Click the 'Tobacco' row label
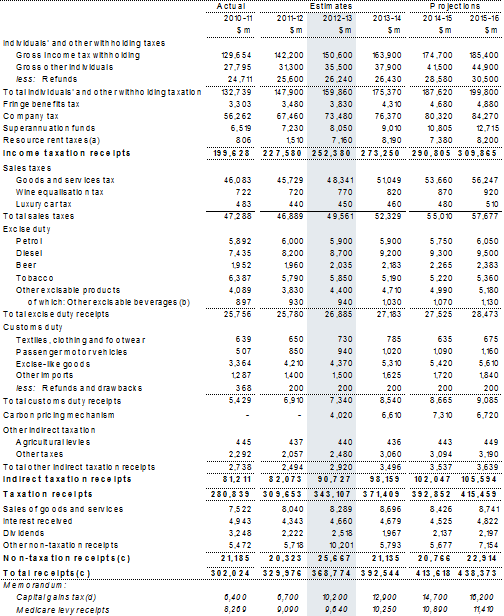Viewport: 504px width, 616px height. 35,278
